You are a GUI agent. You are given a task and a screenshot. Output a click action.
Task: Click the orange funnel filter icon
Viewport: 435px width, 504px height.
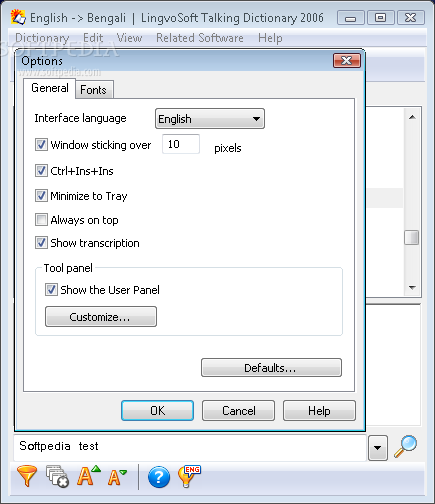coord(27,476)
